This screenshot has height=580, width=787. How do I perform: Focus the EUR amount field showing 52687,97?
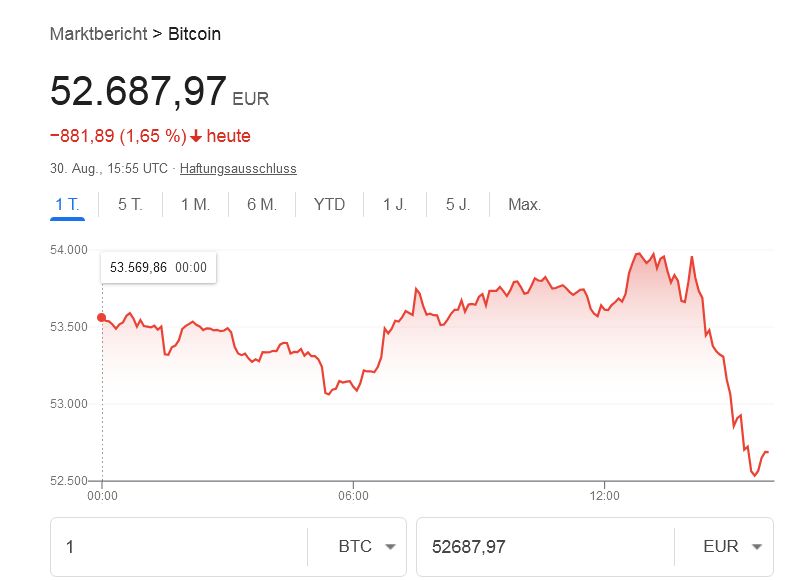540,547
